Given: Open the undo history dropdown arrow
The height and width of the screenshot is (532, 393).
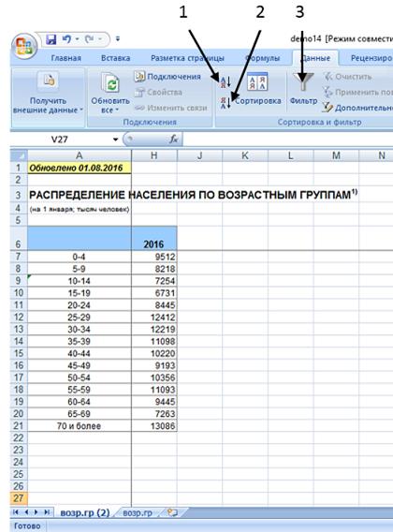Looking at the screenshot, I should 77,39.
